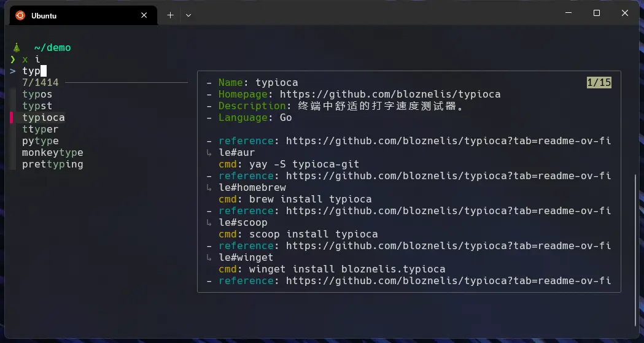Click the tree icon in shell prompt
Image resolution: width=644 pixels, height=343 pixels.
17,48
